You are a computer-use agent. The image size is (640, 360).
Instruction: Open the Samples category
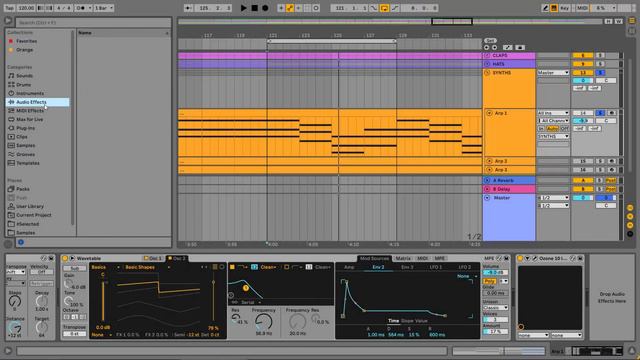[26, 146]
